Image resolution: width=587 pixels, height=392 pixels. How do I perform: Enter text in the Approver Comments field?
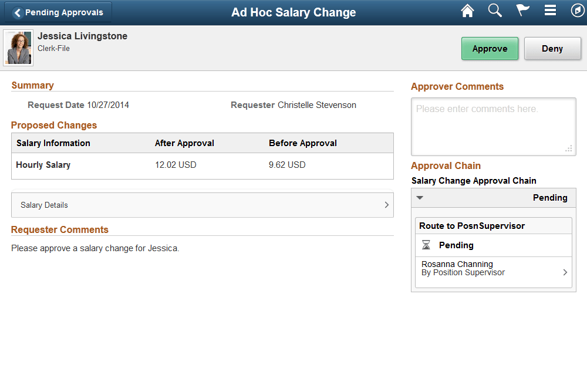coord(493,123)
